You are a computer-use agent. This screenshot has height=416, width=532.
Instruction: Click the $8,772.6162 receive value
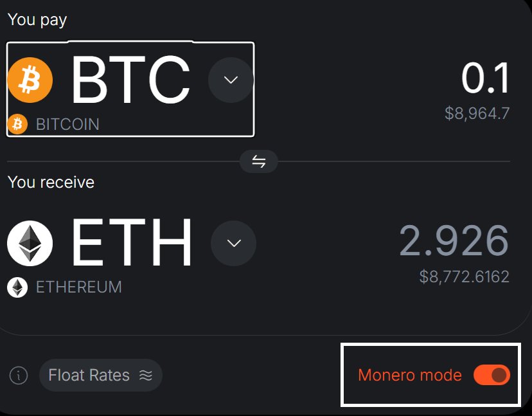click(x=464, y=277)
